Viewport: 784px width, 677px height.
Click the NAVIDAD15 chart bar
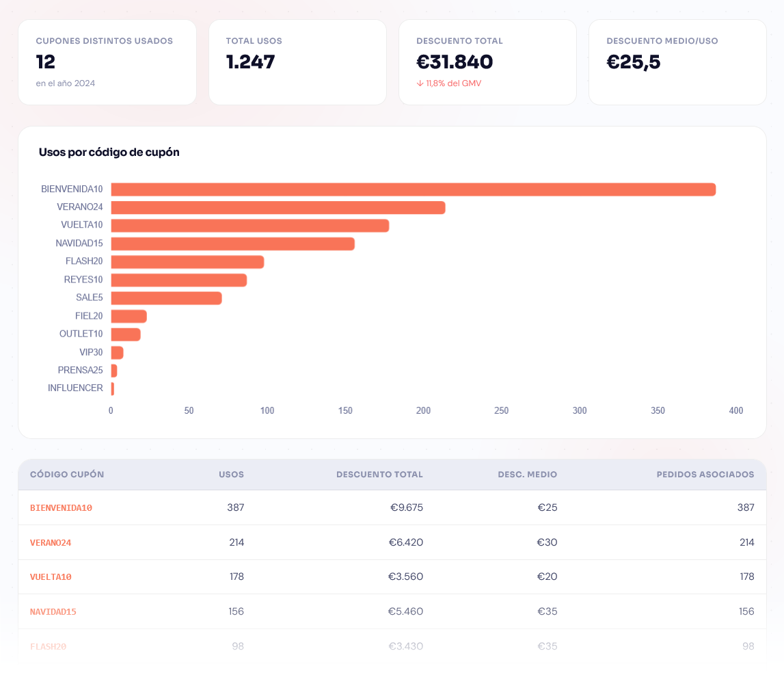pos(232,243)
